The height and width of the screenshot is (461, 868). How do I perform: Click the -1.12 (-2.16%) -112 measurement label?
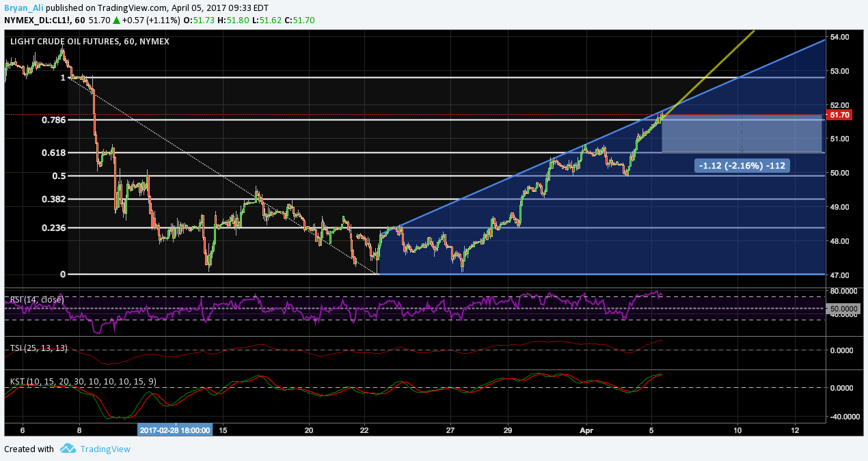coord(742,165)
